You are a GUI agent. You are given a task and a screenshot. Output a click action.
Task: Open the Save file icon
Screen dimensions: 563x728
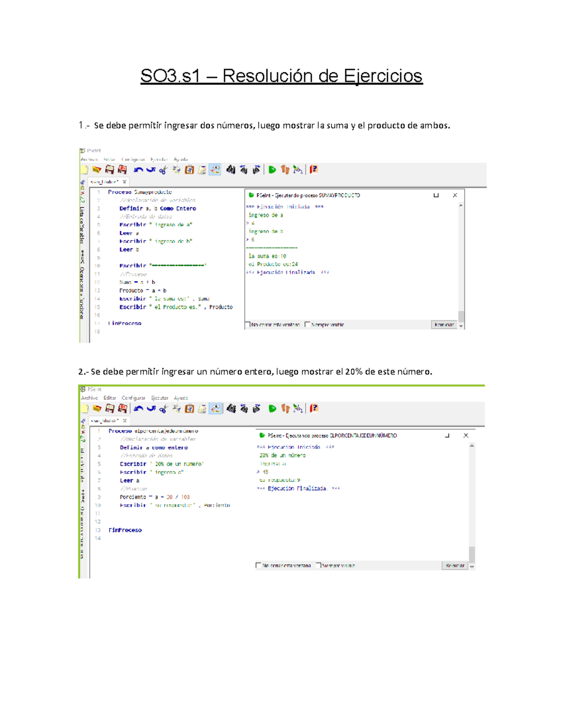tap(109, 170)
